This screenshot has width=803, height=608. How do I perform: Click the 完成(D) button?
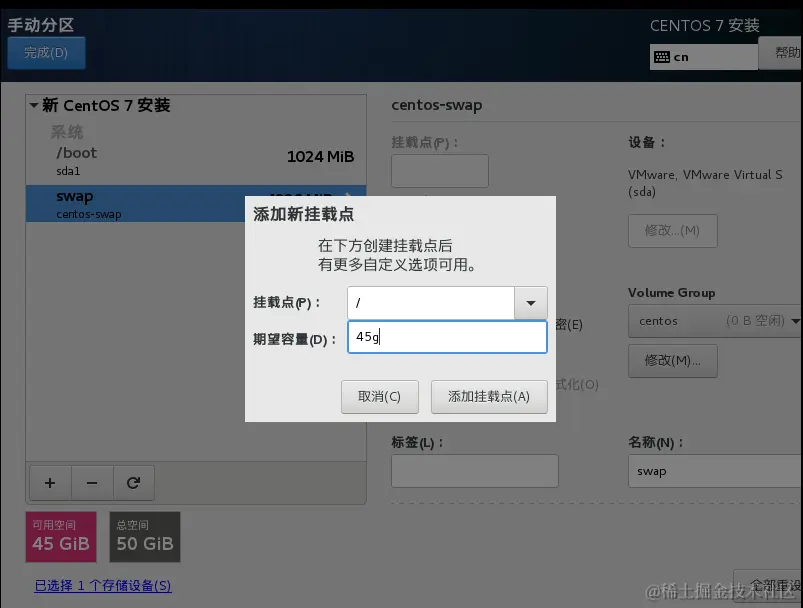[x=46, y=53]
